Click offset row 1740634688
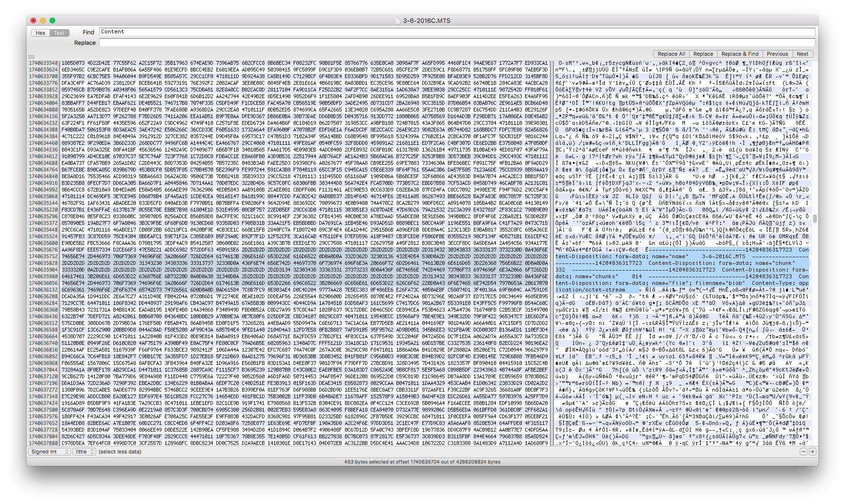Screen dimensions: 845x504 pyautogui.click(x=43, y=163)
